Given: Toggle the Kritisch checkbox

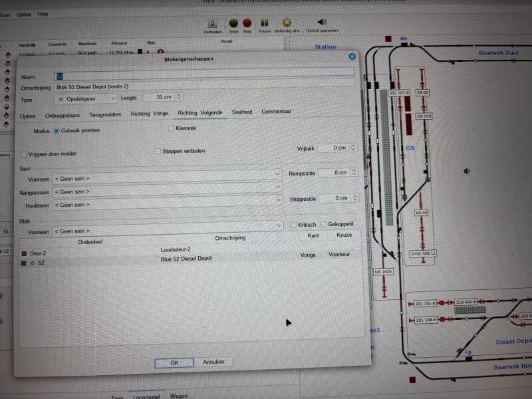Looking at the screenshot, I should (293, 225).
